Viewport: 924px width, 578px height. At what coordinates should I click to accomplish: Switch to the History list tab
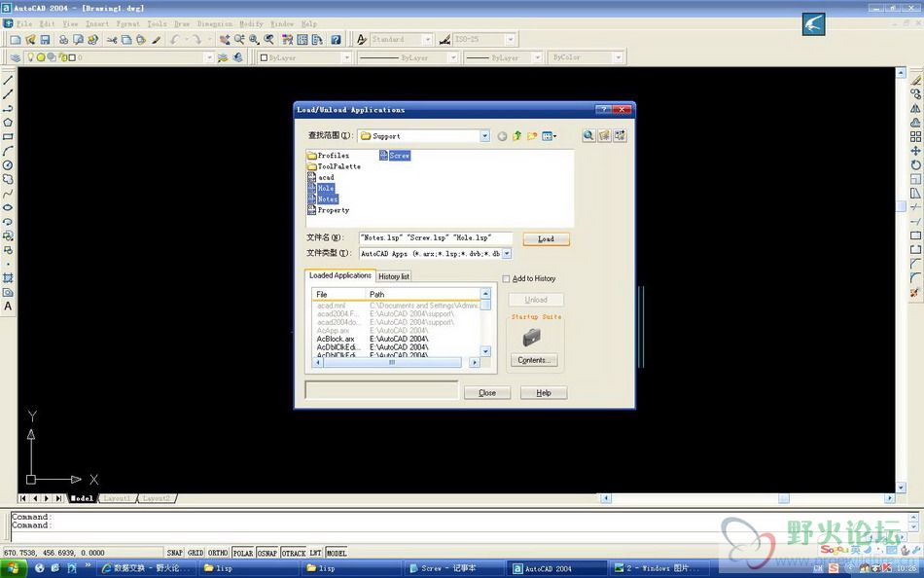point(394,276)
